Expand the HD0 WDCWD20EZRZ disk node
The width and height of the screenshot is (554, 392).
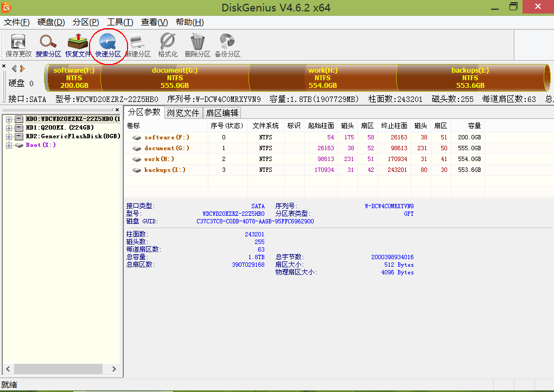tap(9, 119)
